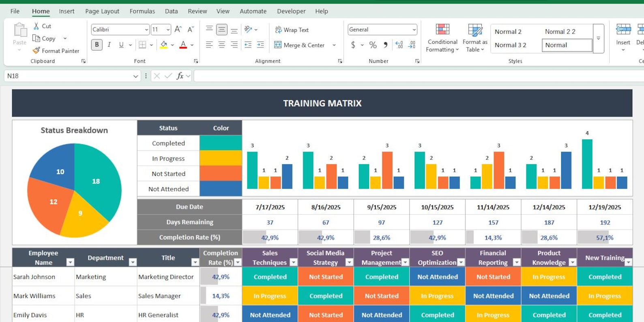This screenshot has height=322, width=644.
Task: Click the Font Color A icon
Action: pos(183,45)
